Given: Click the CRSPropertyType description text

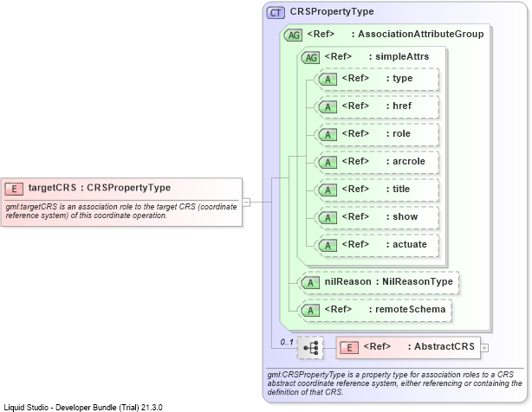Looking at the screenshot, I should coord(394,383).
